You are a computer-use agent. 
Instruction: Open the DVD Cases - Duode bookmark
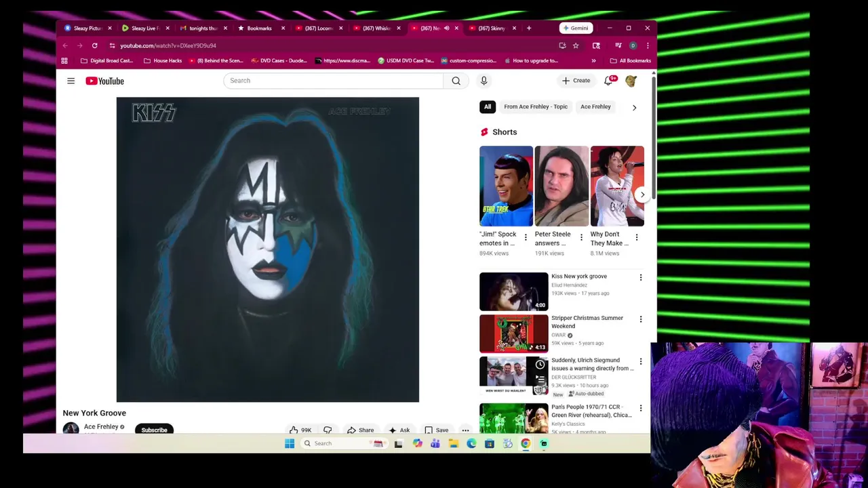pyautogui.click(x=279, y=60)
